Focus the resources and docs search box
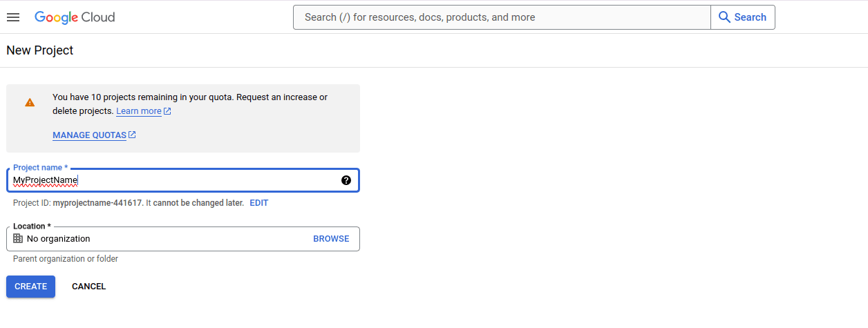This screenshot has width=868, height=328. [x=501, y=17]
